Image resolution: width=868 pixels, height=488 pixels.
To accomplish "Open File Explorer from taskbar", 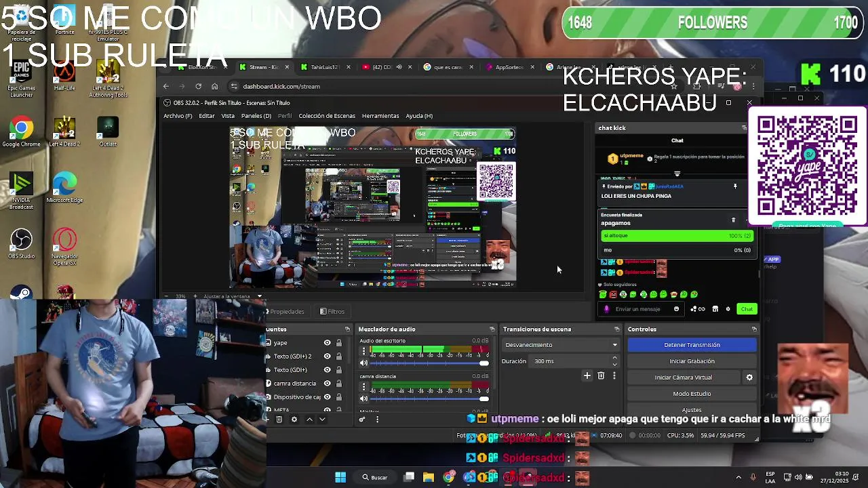I will pos(428,477).
